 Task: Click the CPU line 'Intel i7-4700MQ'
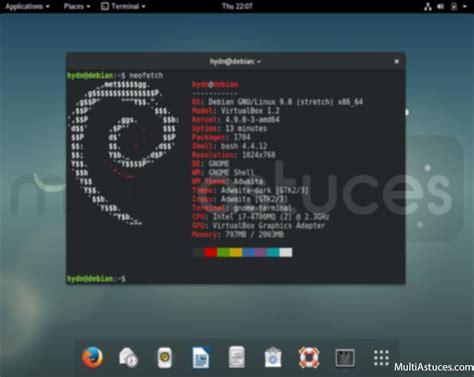[261, 217]
